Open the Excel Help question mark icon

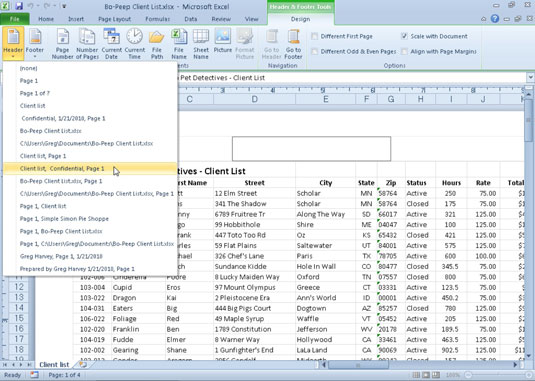click(495, 19)
